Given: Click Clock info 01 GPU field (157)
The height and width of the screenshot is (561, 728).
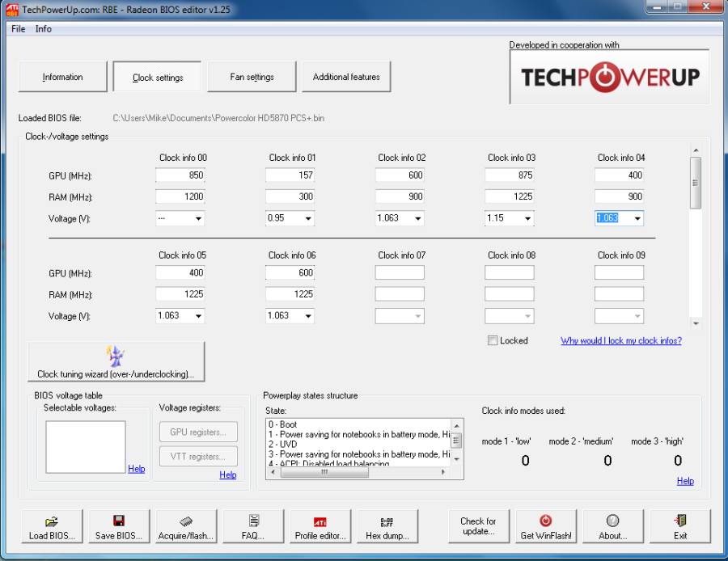Looking at the screenshot, I should pyautogui.click(x=290, y=175).
